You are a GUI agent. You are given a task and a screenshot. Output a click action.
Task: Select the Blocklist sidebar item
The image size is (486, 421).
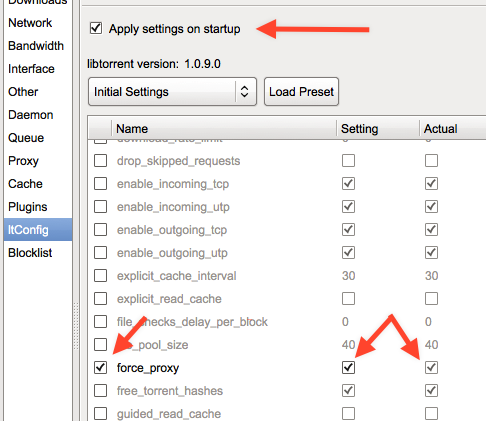[30, 253]
